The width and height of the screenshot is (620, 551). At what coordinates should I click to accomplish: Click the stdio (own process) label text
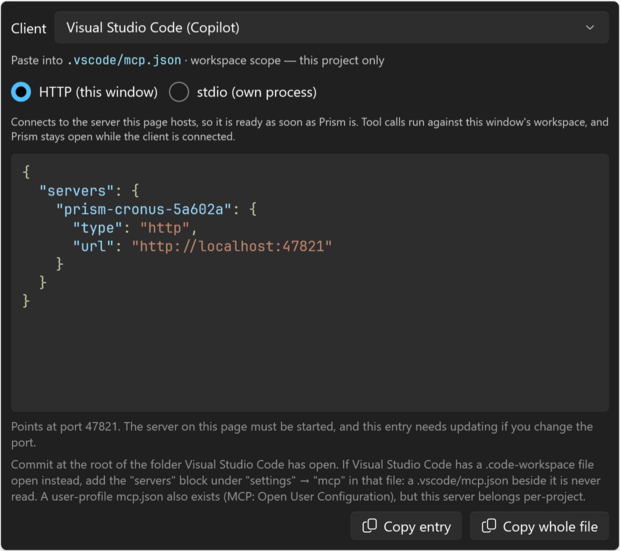[x=257, y=92]
